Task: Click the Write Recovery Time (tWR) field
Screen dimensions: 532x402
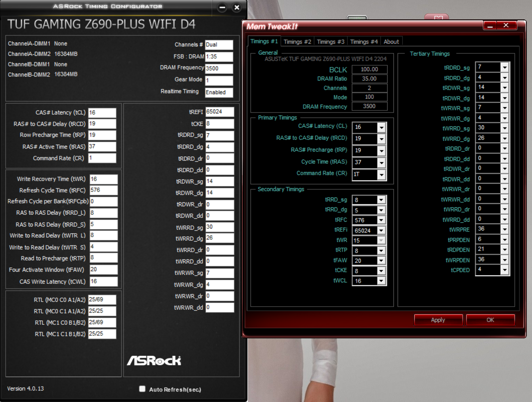Action: pyautogui.click(x=104, y=179)
